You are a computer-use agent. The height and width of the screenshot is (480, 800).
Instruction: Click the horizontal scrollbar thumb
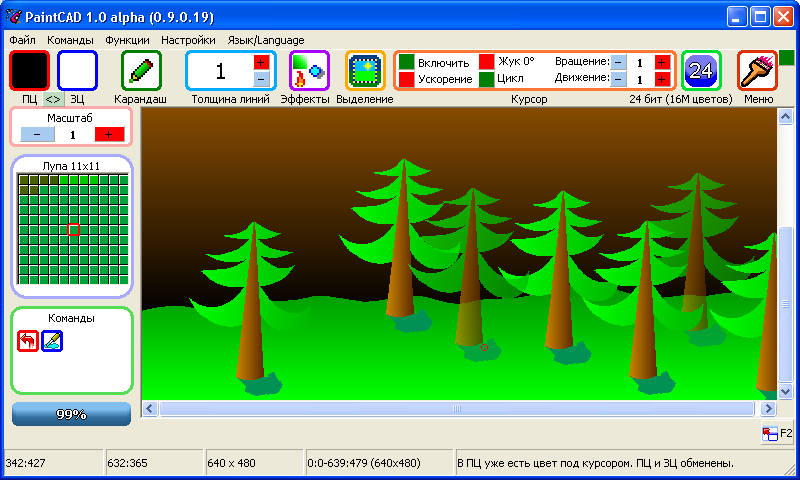tap(457, 408)
